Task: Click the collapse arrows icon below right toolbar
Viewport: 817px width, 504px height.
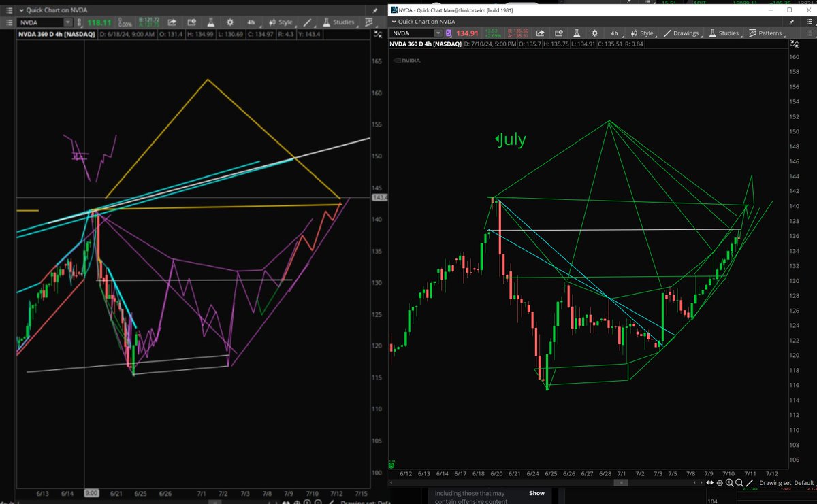Action: point(793,44)
